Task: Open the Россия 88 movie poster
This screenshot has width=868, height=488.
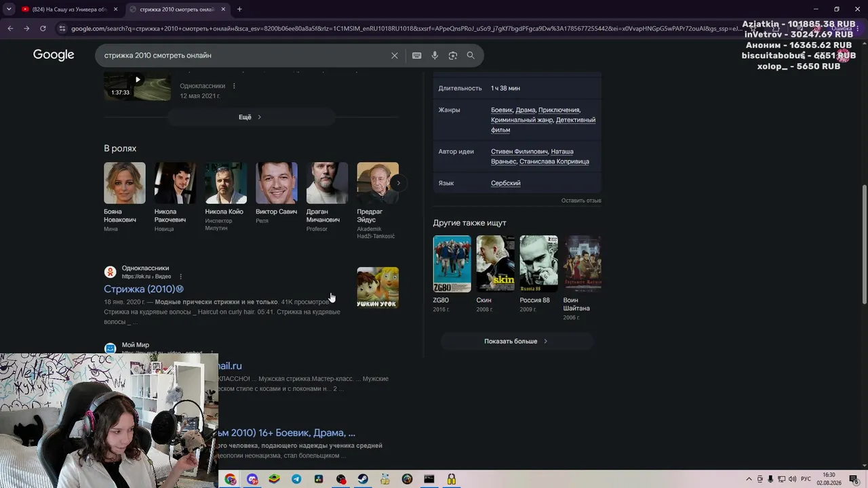Action: click(x=538, y=264)
